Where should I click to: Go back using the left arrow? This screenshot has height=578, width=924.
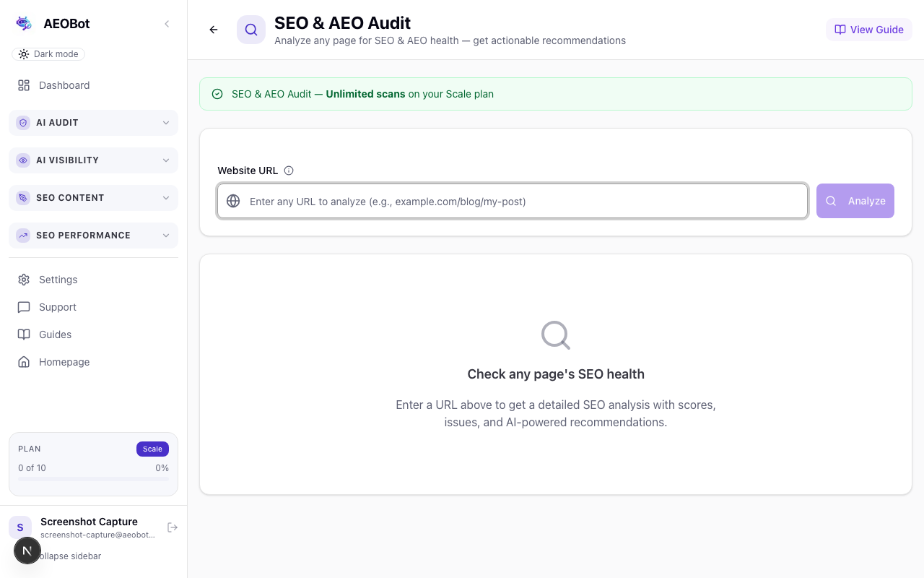pyautogui.click(x=214, y=30)
